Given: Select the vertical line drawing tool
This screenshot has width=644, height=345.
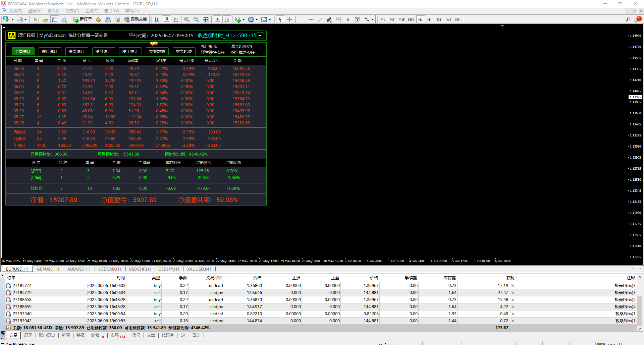Looking at the screenshot, I should (301, 19).
